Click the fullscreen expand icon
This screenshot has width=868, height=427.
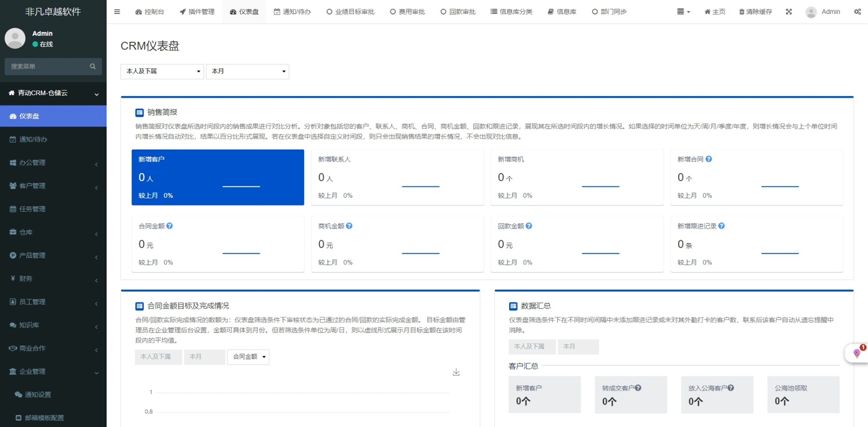[x=789, y=11]
